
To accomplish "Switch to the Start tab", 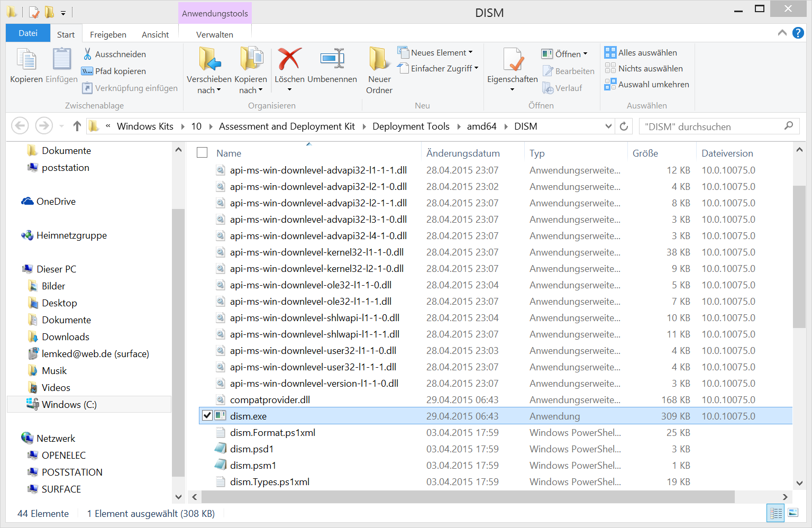I will point(66,34).
